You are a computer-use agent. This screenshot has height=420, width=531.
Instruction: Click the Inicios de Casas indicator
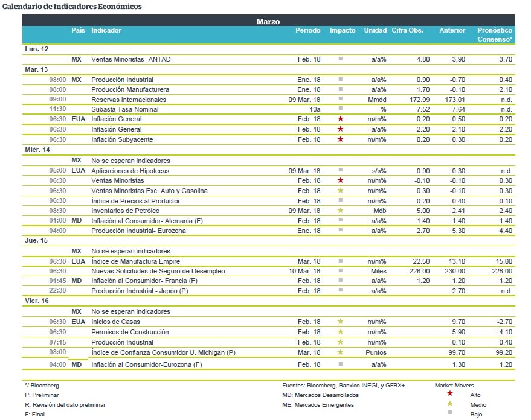pyautogui.click(x=115, y=322)
